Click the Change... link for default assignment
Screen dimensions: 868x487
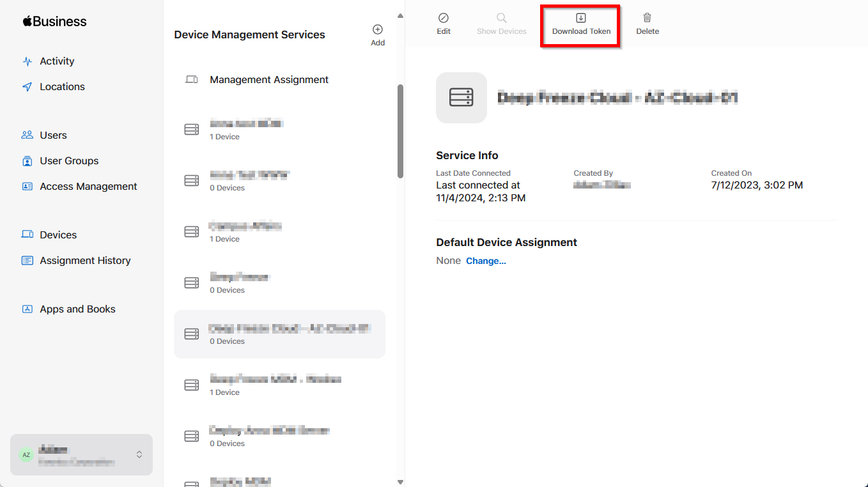pos(486,261)
